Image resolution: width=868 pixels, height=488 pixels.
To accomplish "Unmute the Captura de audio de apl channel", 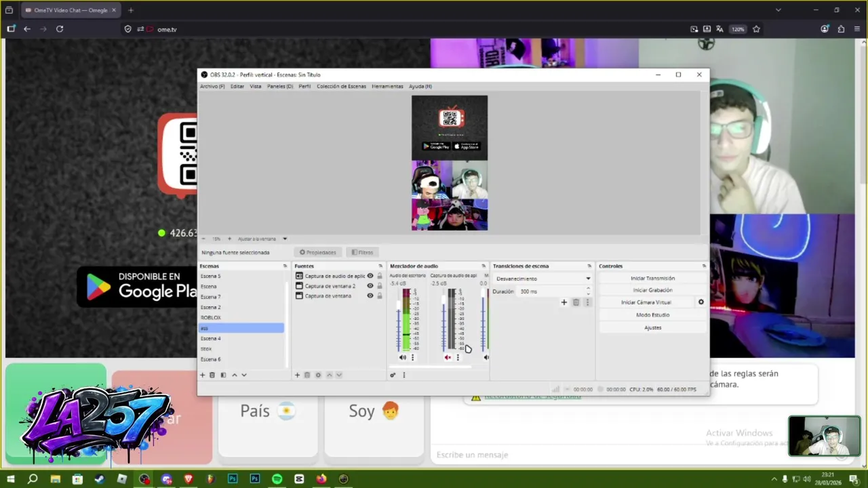I will point(448,357).
